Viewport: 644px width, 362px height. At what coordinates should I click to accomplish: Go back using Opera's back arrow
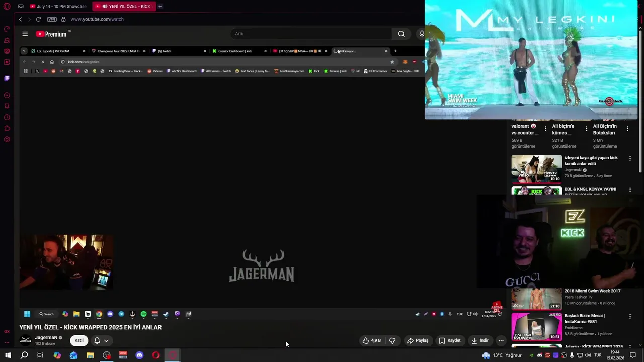pyautogui.click(x=20, y=19)
